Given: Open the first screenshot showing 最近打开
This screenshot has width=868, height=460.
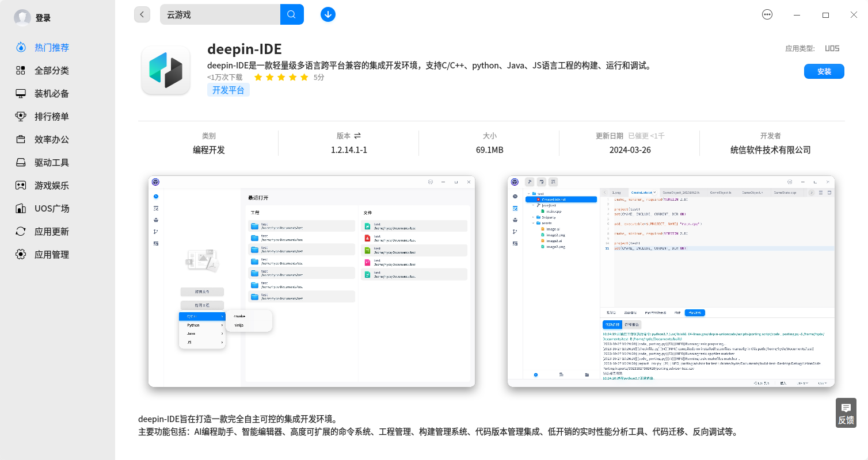Looking at the screenshot, I should pos(311,281).
